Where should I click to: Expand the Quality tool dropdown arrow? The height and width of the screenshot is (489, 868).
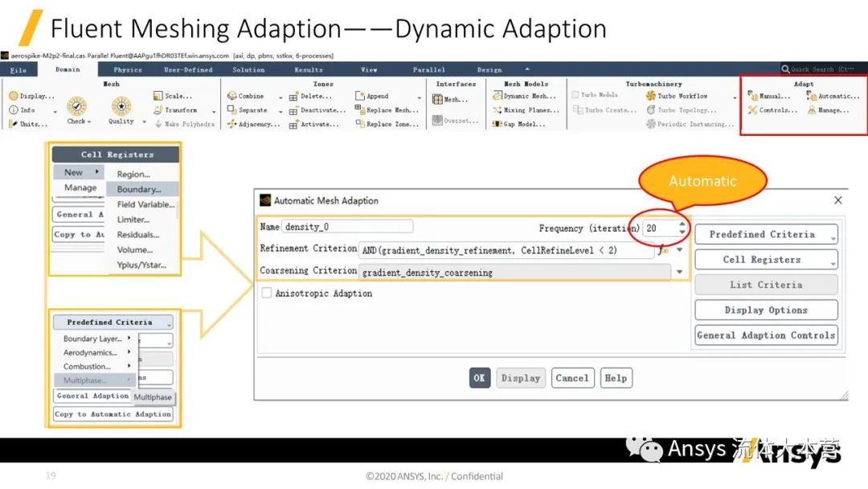145,121
